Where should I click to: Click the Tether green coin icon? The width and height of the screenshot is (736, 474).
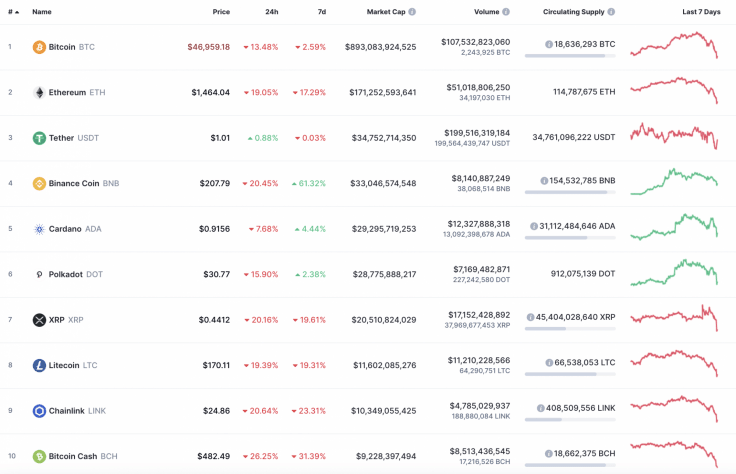39,138
